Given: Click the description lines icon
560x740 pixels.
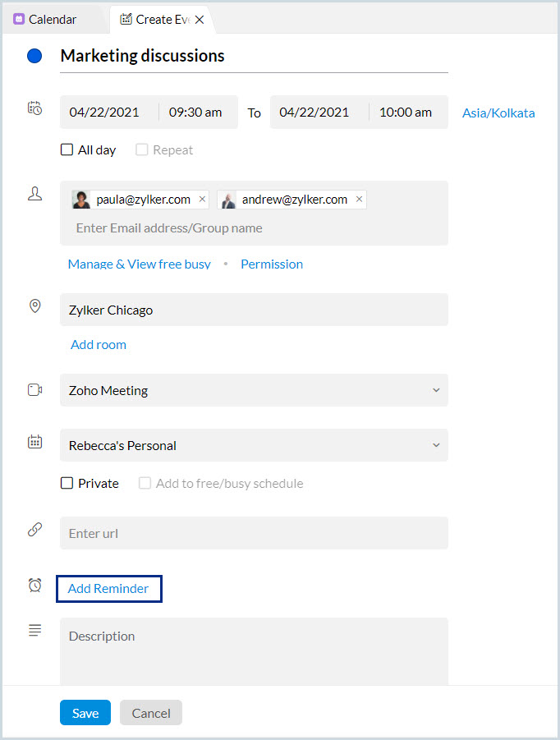Looking at the screenshot, I should pyautogui.click(x=34, y=630).
